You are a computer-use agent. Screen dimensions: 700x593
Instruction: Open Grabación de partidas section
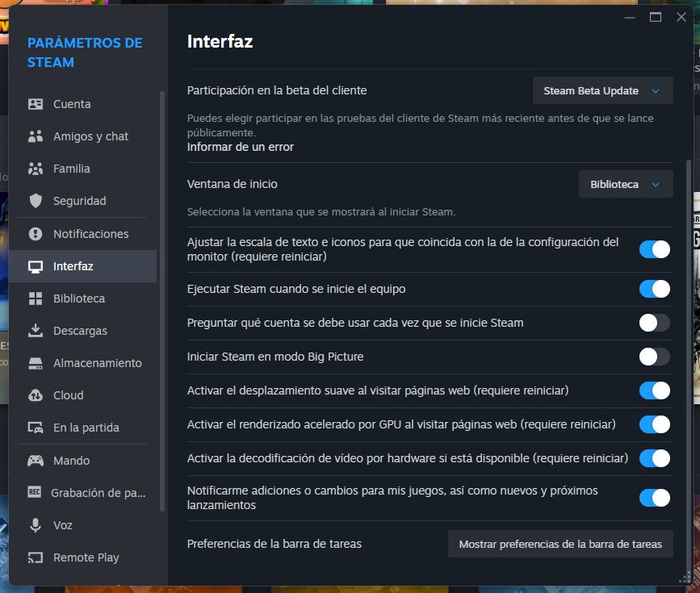click(99, 493)
